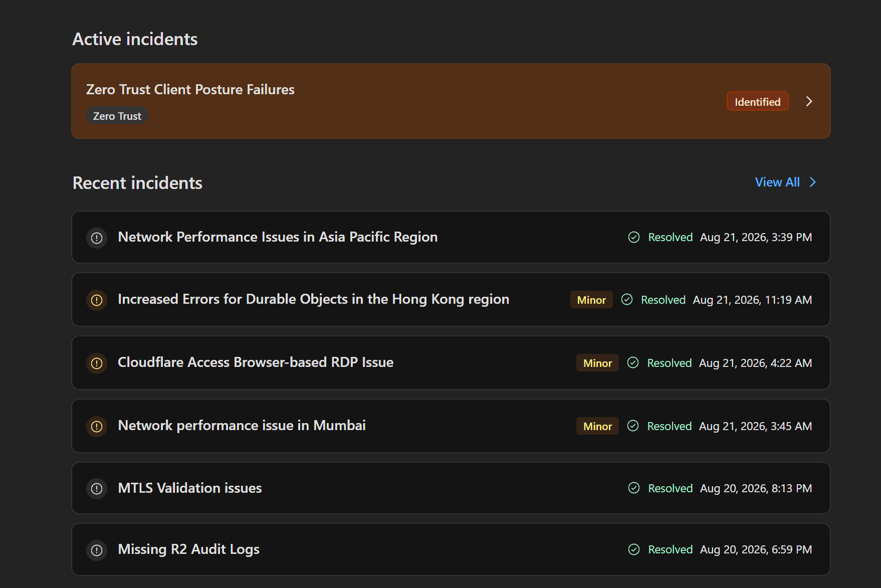This screenshot has height=588, width=881.
Task: Click the Resolved label on MTLS Validation row
Action: 670,488
